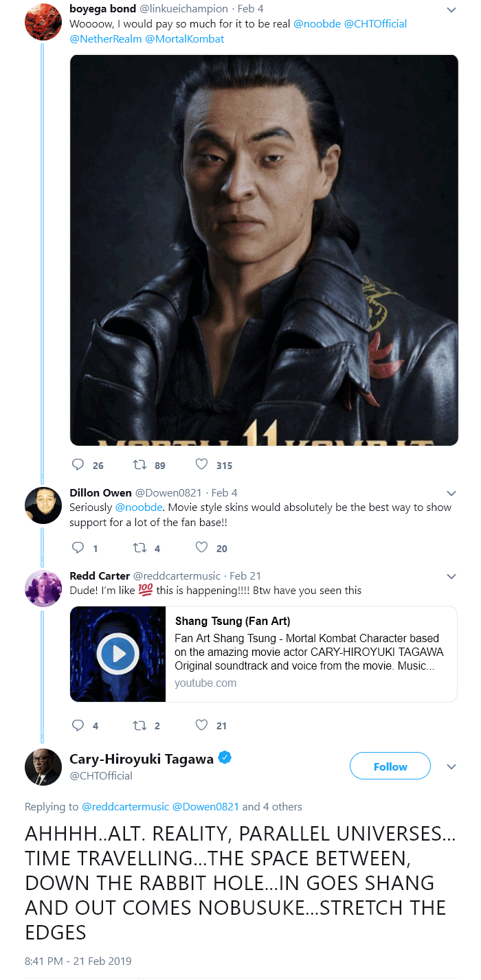Retweet Dillon Owen's reply
The width and height of the screenshot is (481, 980).
click(139, 547)
